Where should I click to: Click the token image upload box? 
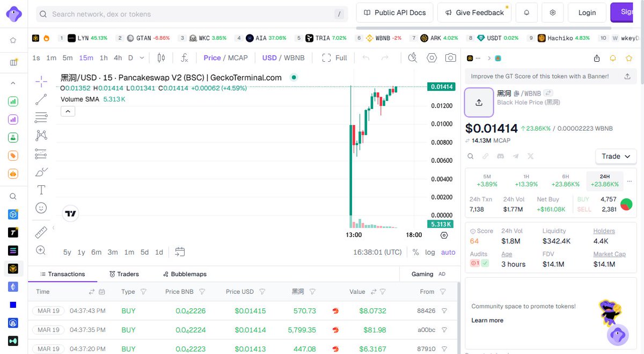pyautogui.click(x=479, y=102)
